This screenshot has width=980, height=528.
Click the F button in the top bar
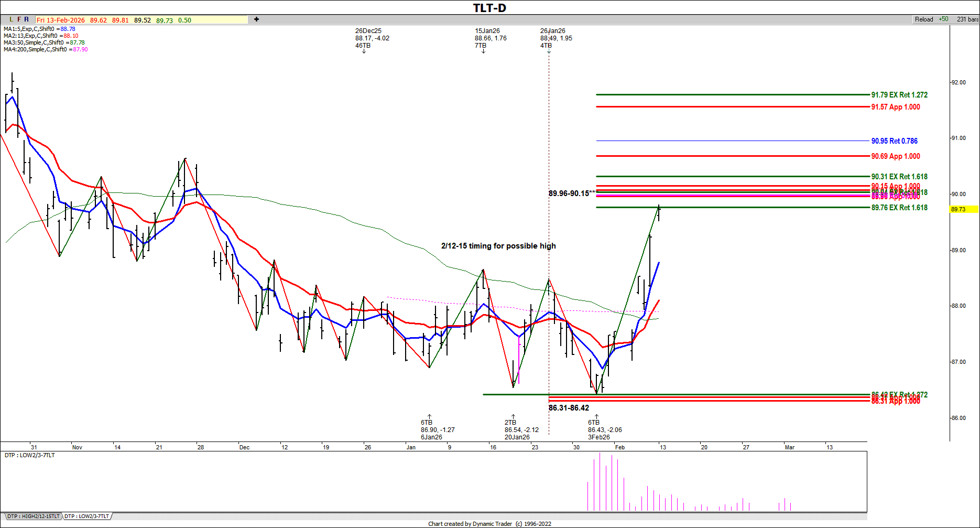[x=19, y=19]
